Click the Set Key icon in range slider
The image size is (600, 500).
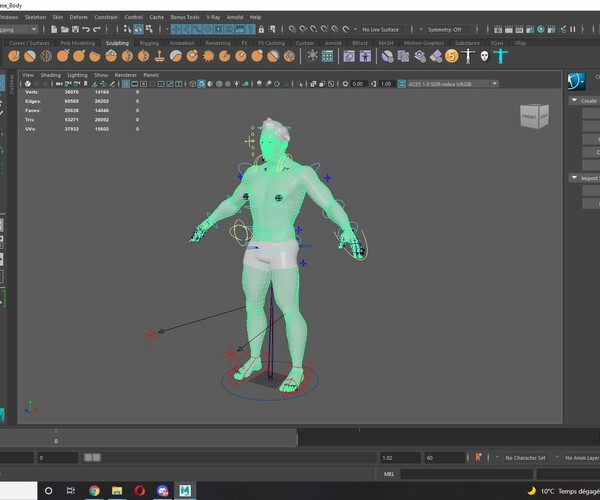tap(478, 457)
